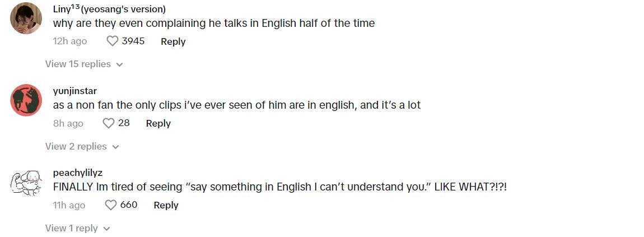Expand View 1 reply

click(77, 228)
